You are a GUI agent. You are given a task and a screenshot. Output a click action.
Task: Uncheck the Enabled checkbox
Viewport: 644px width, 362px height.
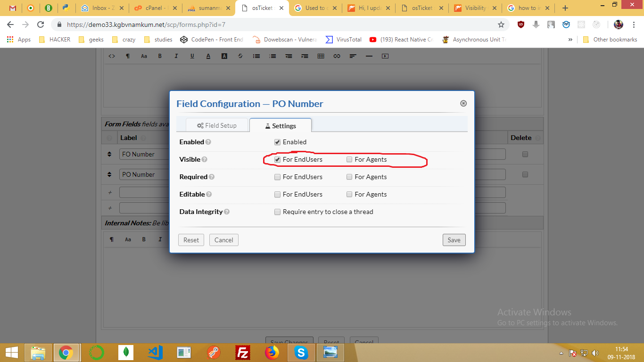pyautogui.click(x=277, y=141)
